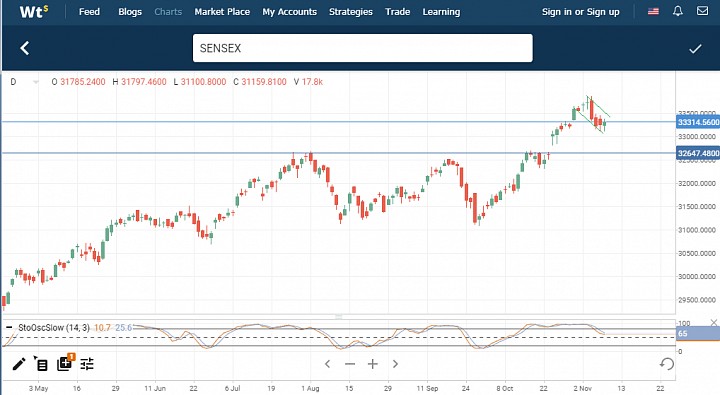Click the 2 Nov date label
Image resolution: width=720 pixels, height=395 pixels.
coord(582,389)
